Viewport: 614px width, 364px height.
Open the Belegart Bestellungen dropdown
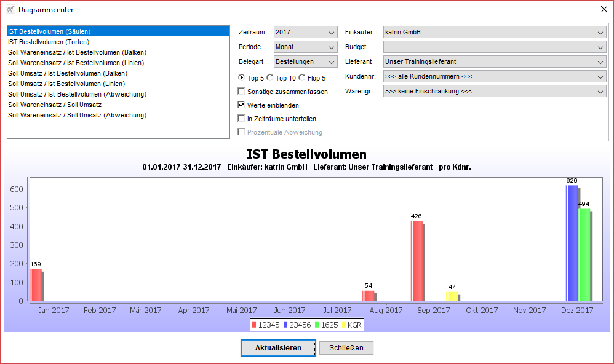click(x=306, y=61)
